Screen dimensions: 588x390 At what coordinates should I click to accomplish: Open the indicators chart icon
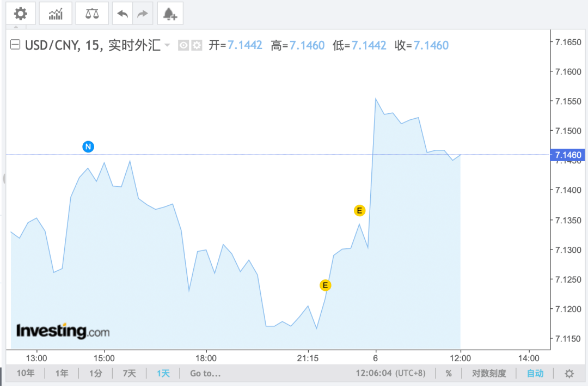[x=56, y=14]
